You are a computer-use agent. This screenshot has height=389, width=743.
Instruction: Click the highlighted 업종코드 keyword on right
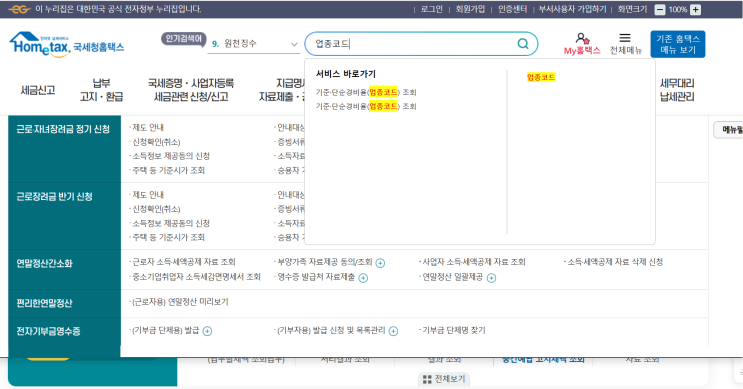tap(541, 77)
